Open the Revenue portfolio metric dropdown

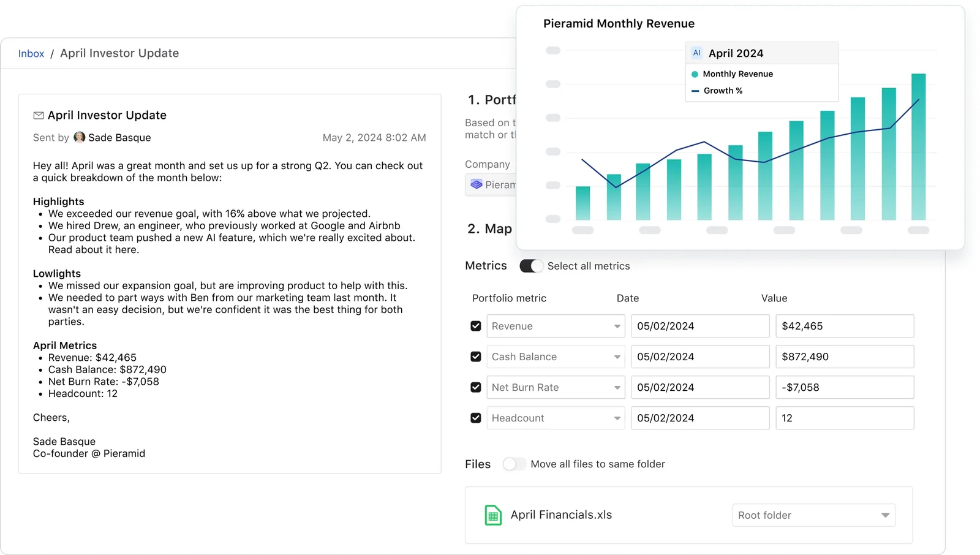[x=556, y=326]
